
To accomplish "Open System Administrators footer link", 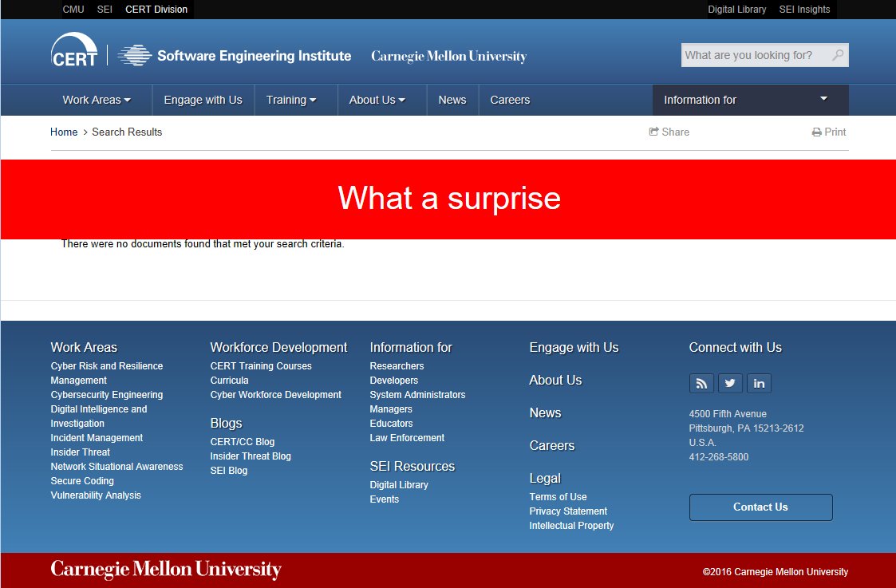I will (x=417, y=395).
